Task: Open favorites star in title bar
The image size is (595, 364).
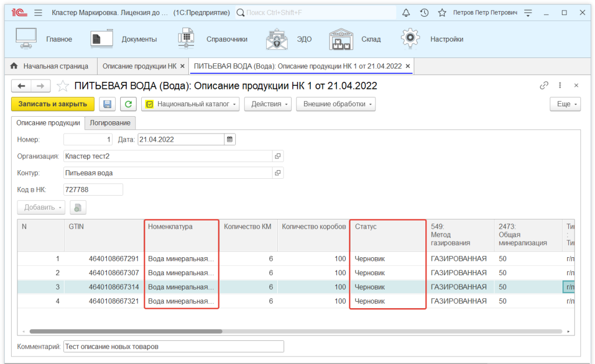Action: pyautogui.click(x=442, y=13)
